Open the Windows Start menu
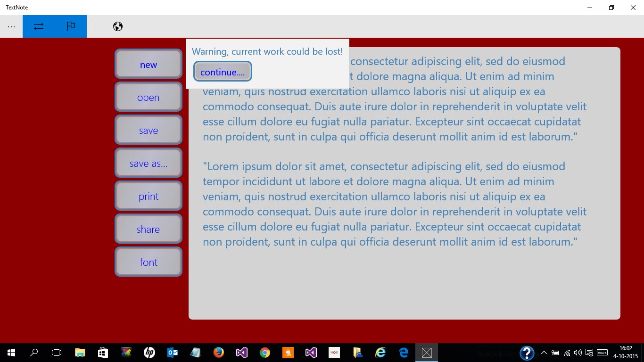644x362 pixels. tap(10, 352)
